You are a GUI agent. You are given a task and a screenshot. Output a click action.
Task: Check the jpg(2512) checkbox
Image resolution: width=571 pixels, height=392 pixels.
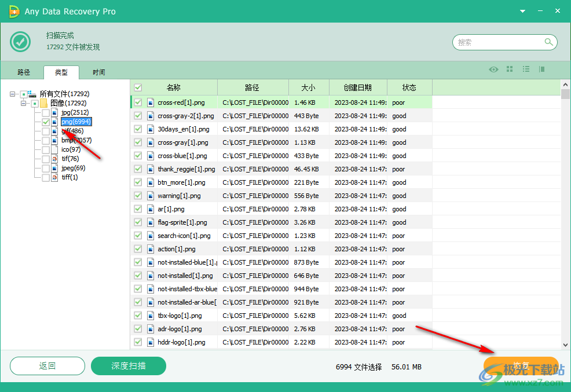pyautogui.click(x=46, y=113)
